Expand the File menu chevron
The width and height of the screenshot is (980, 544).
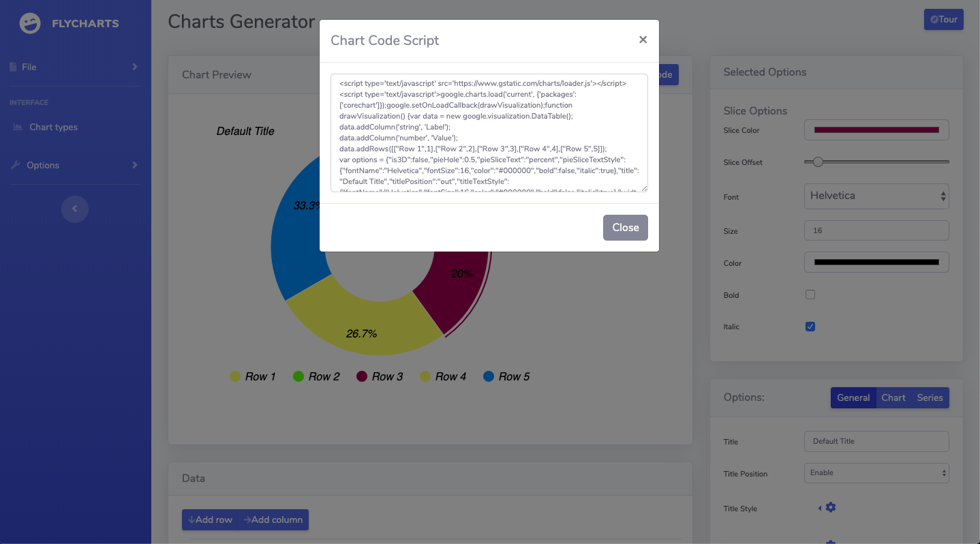135,67
